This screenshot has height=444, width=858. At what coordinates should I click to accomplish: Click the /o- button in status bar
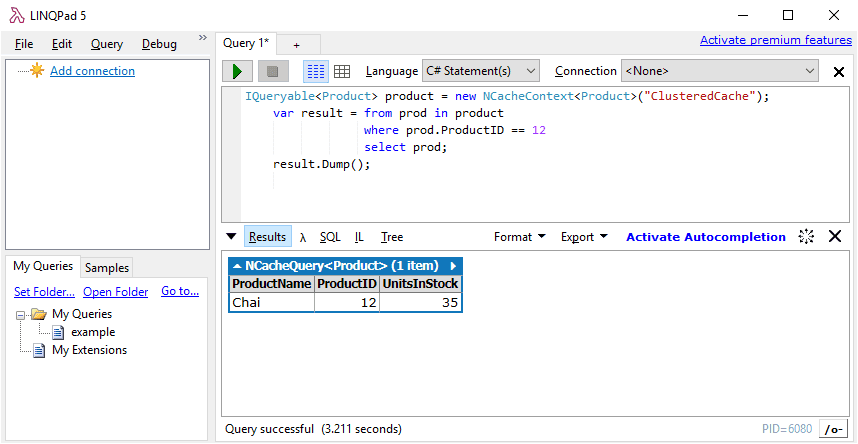(833, 429)
